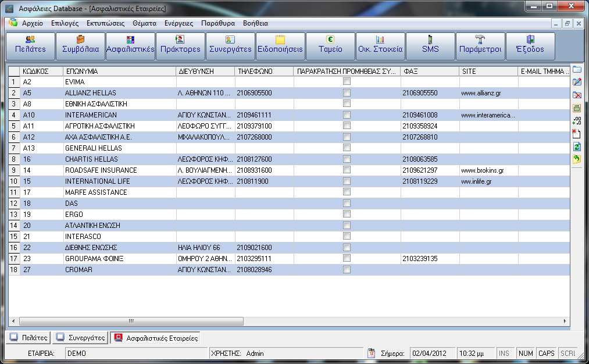Toggle commission checkbox for ALLIANZ HELLAS

[x=347, y=93]
